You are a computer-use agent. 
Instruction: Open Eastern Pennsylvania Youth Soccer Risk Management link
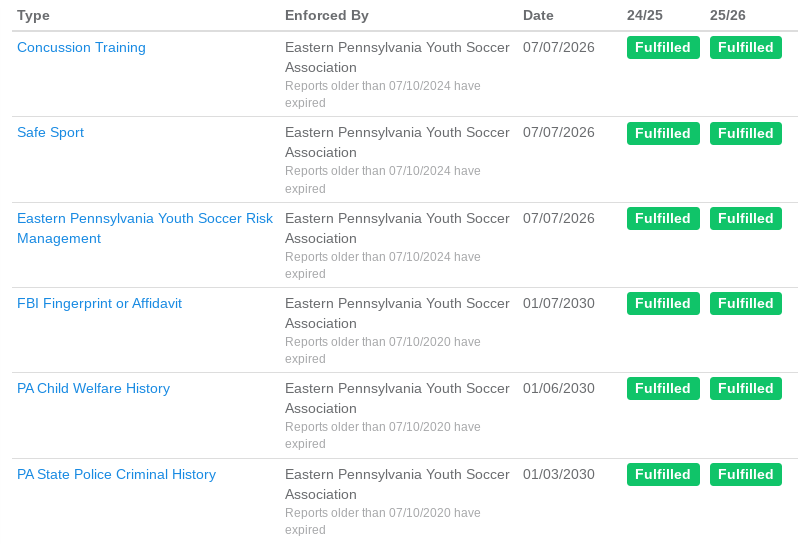145,228
